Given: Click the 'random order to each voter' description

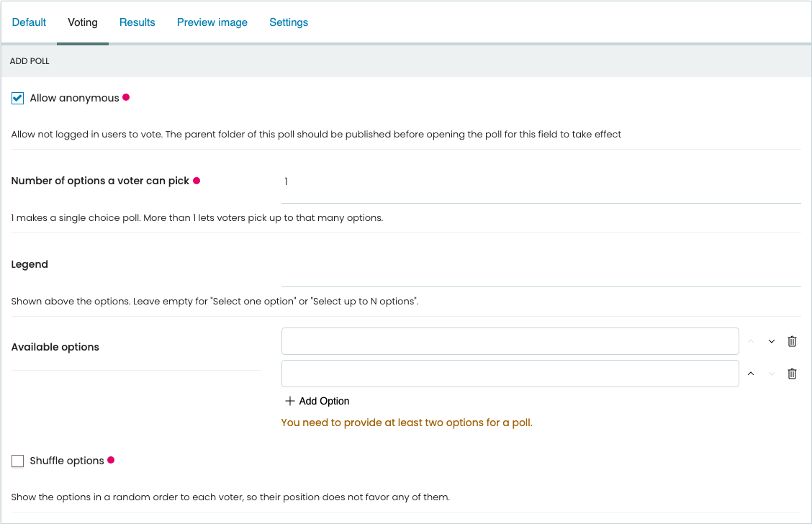Looking at the screenshot, I should pos(230,497).
